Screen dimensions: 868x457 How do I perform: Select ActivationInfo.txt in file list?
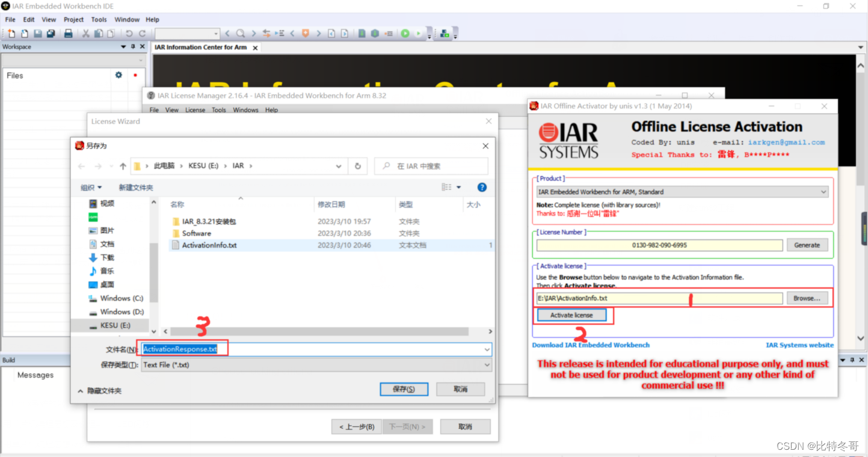click(x=209, y=245)
